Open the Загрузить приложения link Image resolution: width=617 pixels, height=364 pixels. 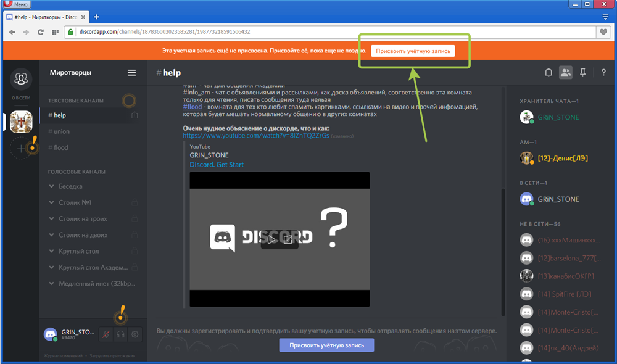[x=112, y=356]
